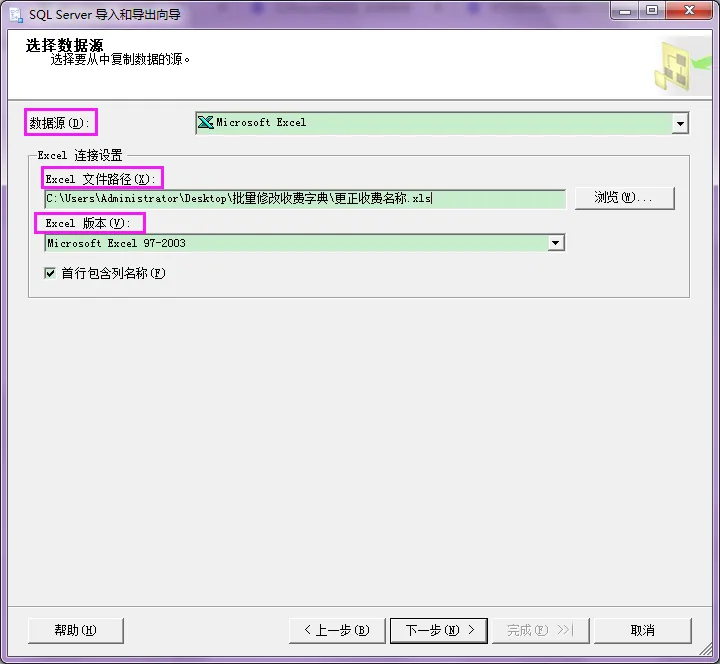Click the greyed-out 完成 finish button
Screen dimensions: 720x664
540,630
